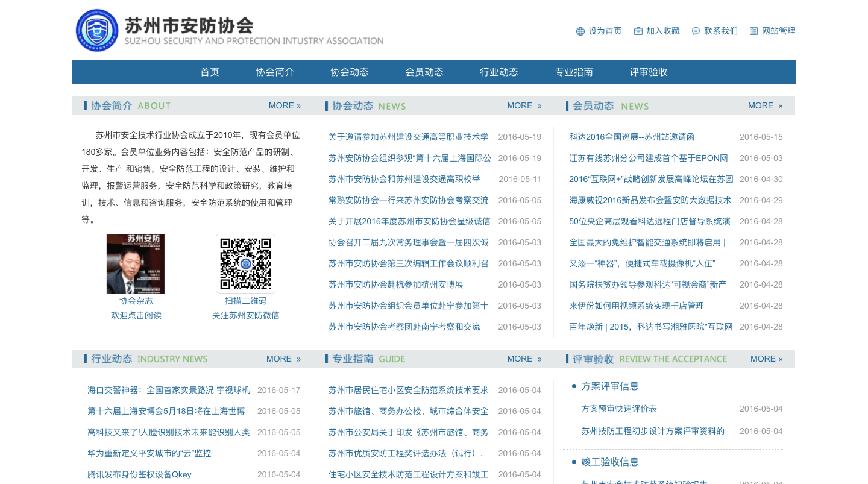
Task: Click the chat bubble icon beside 联系我们
Action: point(696,31)
